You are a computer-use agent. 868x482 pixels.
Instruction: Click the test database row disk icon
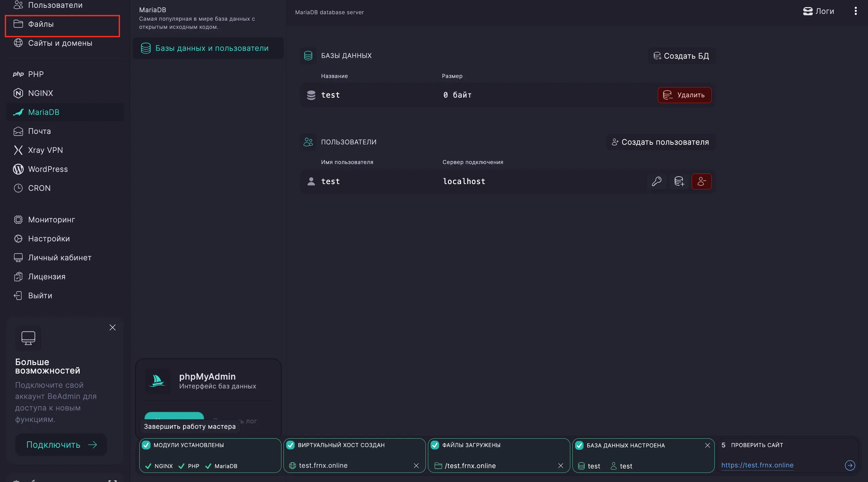point(311,95)
